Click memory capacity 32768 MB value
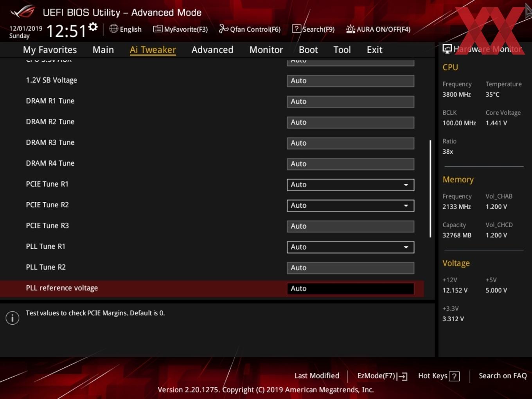This screenshot has height=399, width=532. [x=457, y=235]
